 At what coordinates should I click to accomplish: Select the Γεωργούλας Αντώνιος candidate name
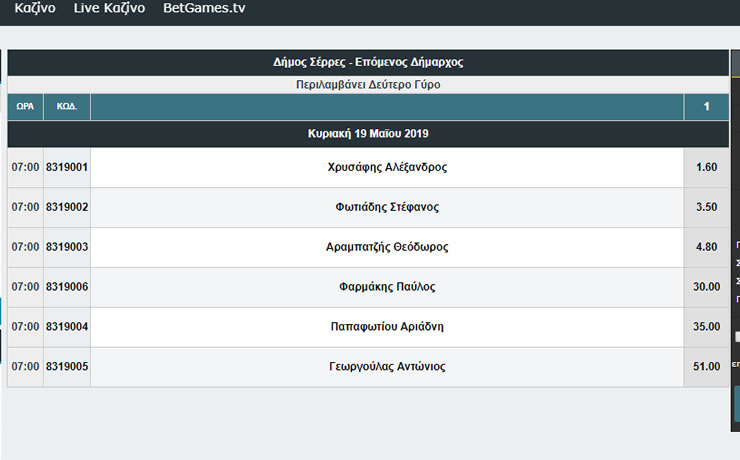point(387,367)
